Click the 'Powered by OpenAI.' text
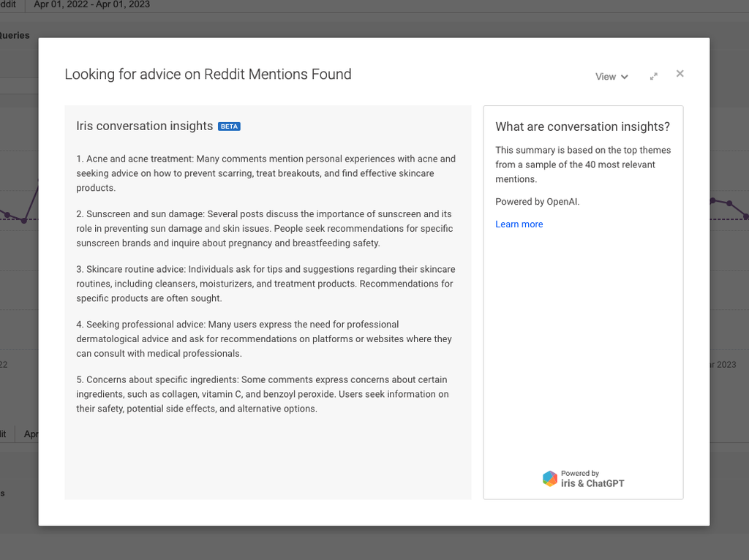The width and height of the screenshot is (749, 560). point(537,202)
